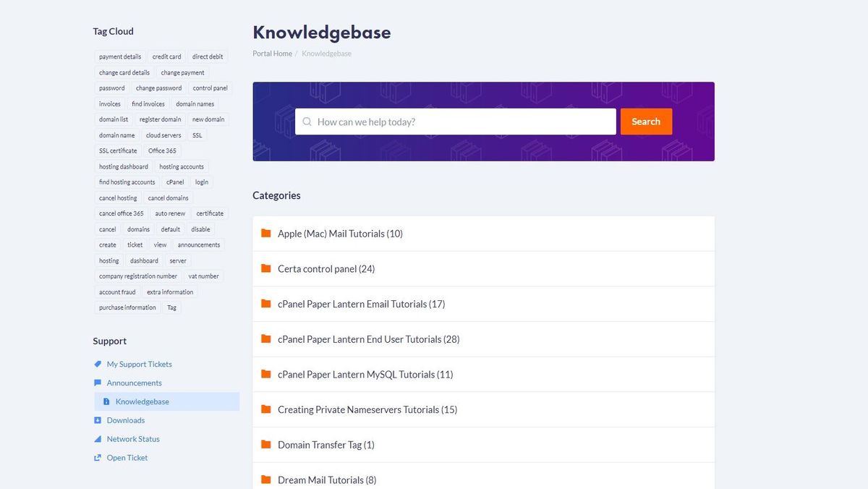Open the Apple (Mac) Mail Tutorials category
Image resolution: width=868 pixels, height=489 pixels.
pos(340,233)
